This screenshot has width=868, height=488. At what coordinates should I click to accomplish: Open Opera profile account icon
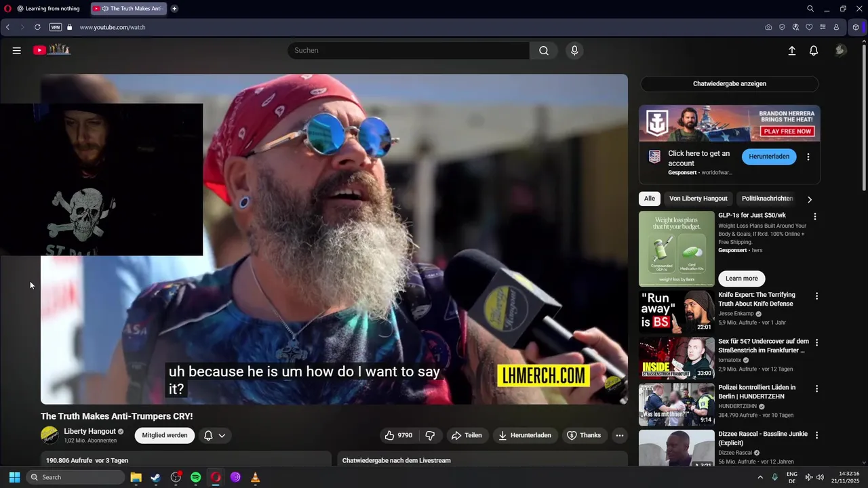tap(836, 27)
